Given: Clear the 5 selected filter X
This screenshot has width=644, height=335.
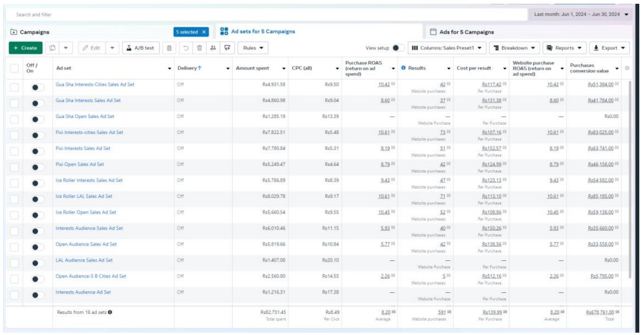Looking at the screenshot, I should pyautogui.click(x=204, y=32).
